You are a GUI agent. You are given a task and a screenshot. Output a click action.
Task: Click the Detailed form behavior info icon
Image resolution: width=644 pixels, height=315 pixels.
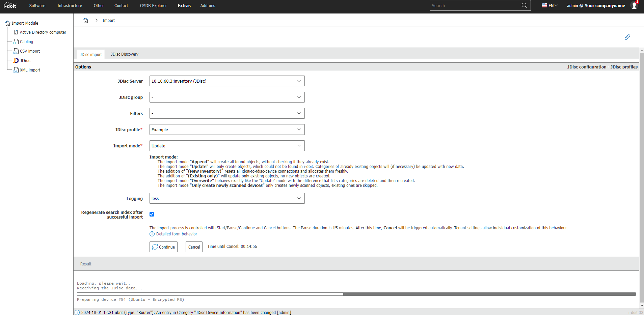coord(152,234)
